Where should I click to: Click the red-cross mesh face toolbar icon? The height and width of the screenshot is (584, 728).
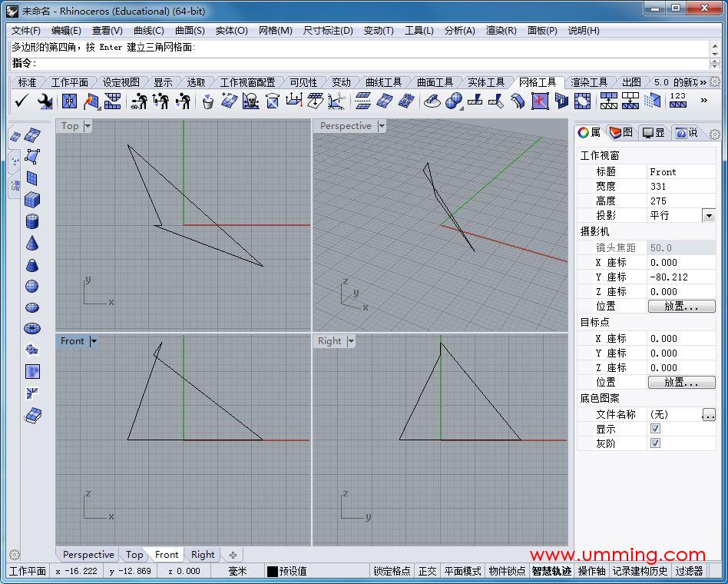540,101
